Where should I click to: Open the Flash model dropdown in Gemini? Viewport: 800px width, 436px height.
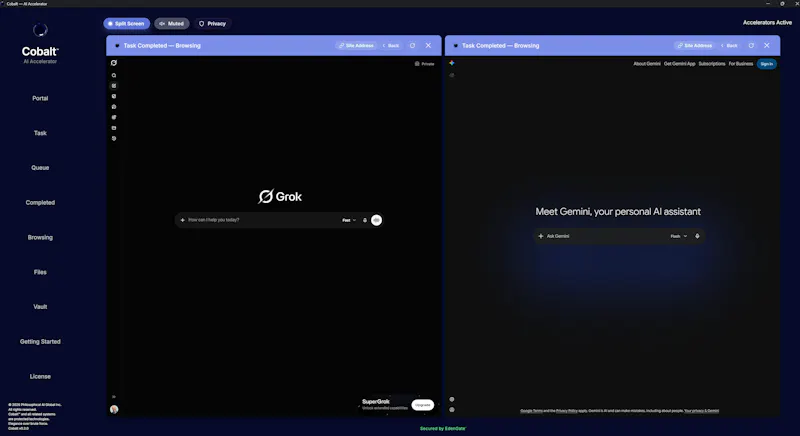(x=679, y=236)
